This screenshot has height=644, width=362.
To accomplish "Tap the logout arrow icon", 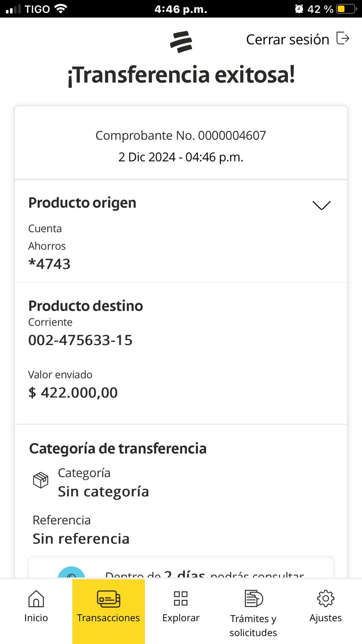I will pos(343,39).
